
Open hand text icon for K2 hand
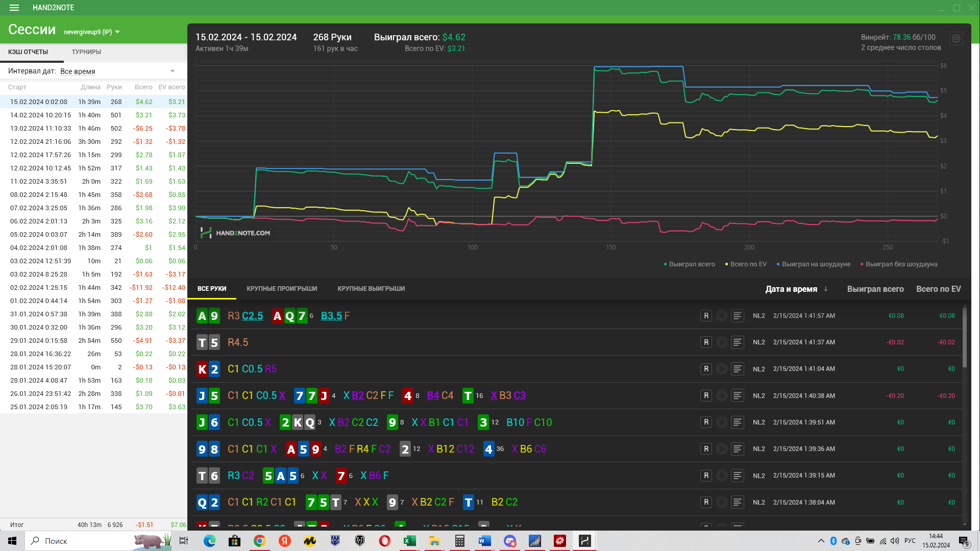(738, 369)
